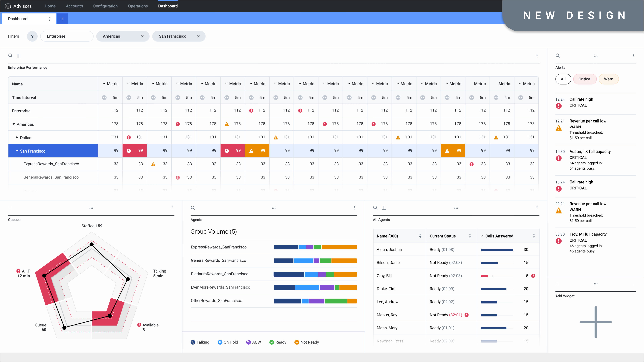Open Alerts panel kebab menu
Screen dimensions: 644x362
tap(633, 56)
